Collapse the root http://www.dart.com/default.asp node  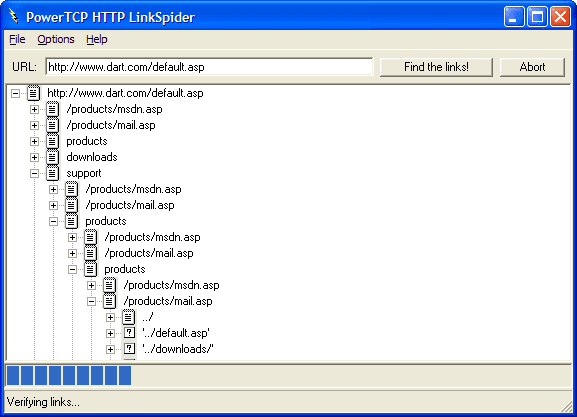15,93
